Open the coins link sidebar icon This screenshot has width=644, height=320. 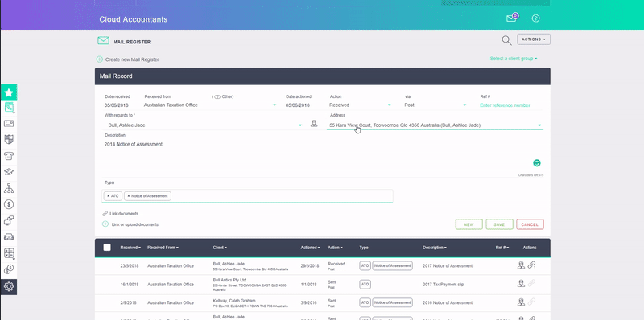[9, 269]
